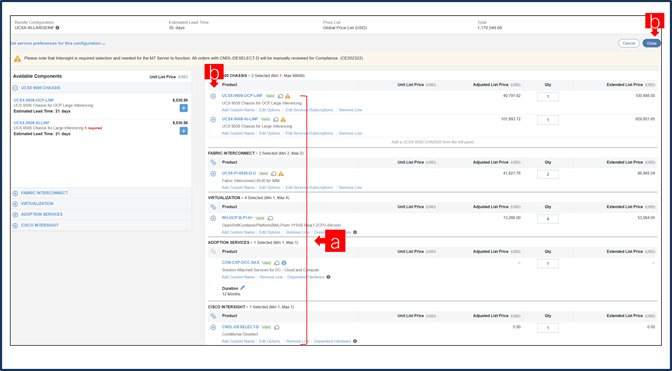Viewport: 672px width, 371px height.
Task: Click the info icon beside UCSX-AI-LARGEINF
Action: pyautogui.click(x=57, y=28)
